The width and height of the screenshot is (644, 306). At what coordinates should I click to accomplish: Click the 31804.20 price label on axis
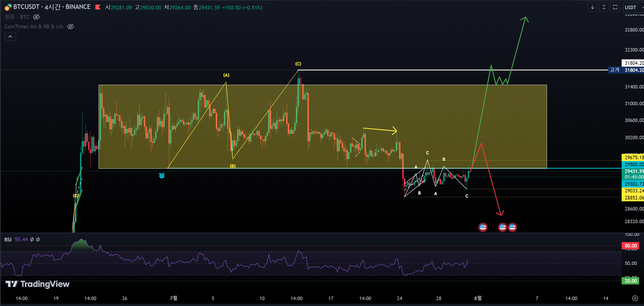pyautogui.click(x=633, y=63)
